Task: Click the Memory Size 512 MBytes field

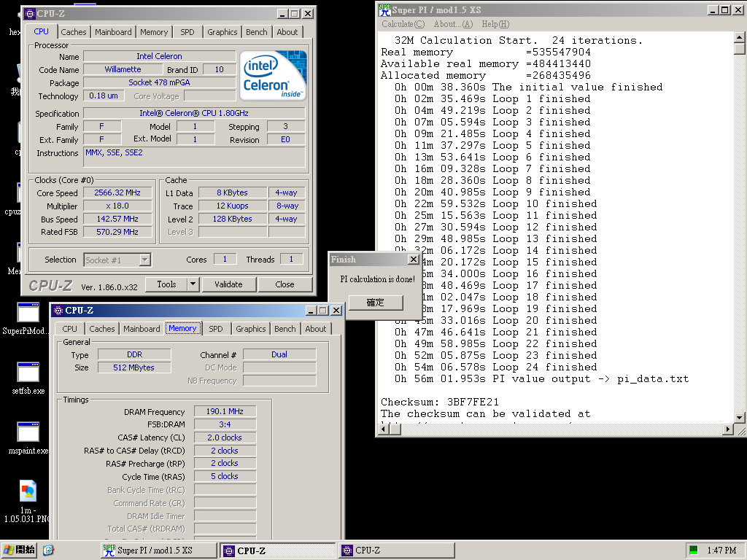Action: tap(134, 367)
